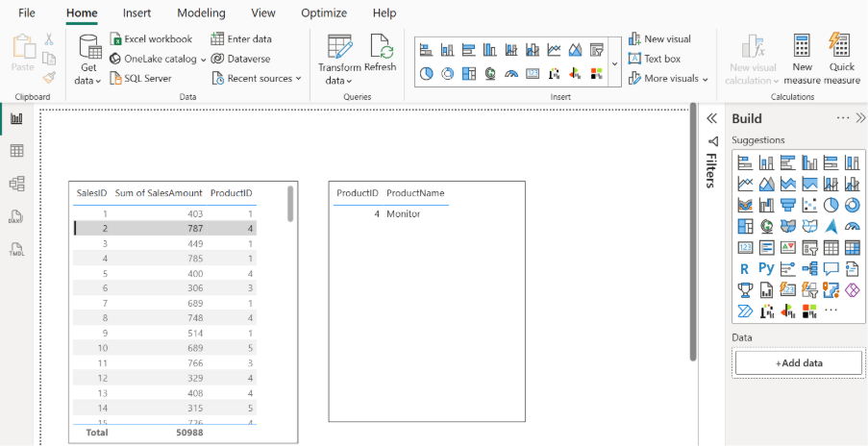
Task: Click the +Add data button
Action: (798, 363)
